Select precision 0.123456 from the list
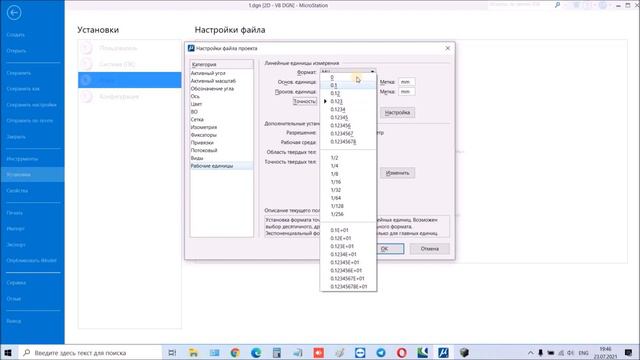Image resolution: width=640 pixels, height=360 pixels. pyautogui.click(x=348, y=126)
